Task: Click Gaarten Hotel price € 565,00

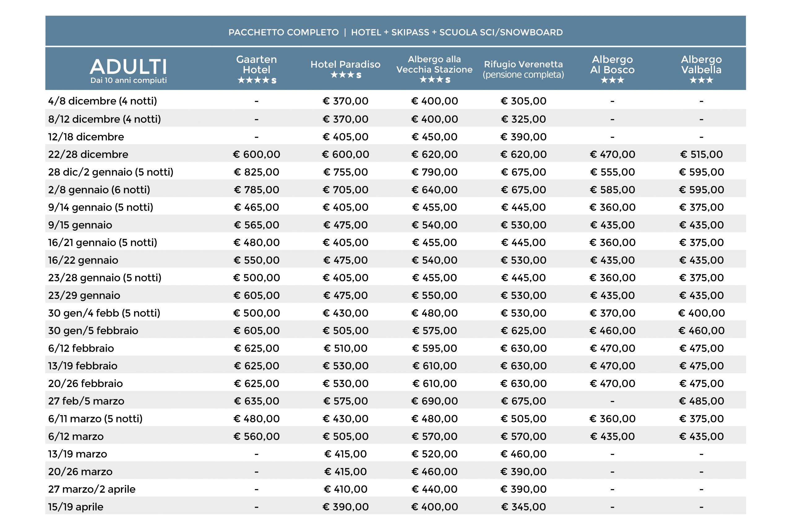Action: [257, 225]
